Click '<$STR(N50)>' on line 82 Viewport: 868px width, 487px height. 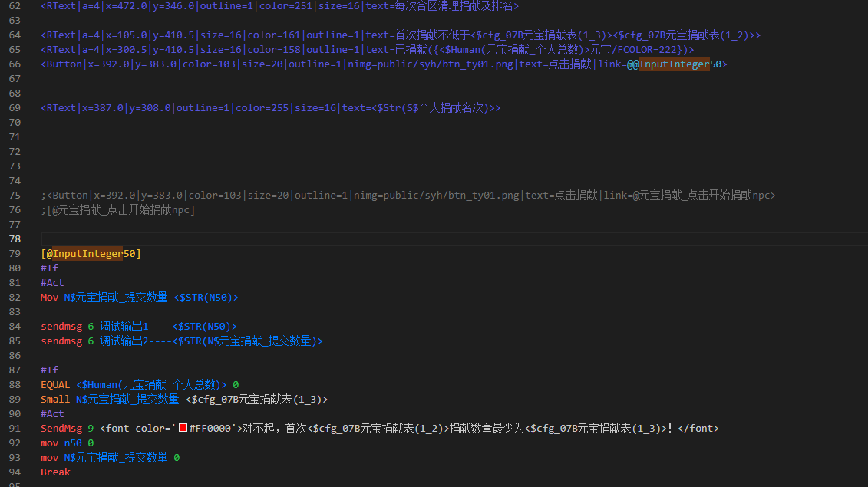206,297
